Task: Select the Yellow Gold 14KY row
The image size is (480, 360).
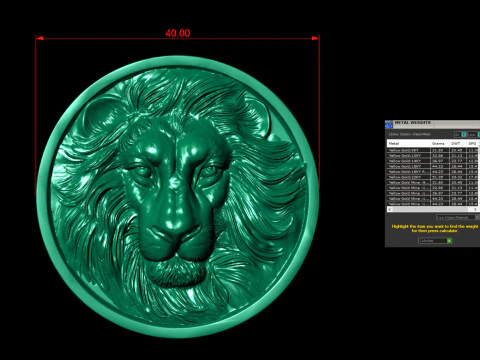Action: (433, 161)
